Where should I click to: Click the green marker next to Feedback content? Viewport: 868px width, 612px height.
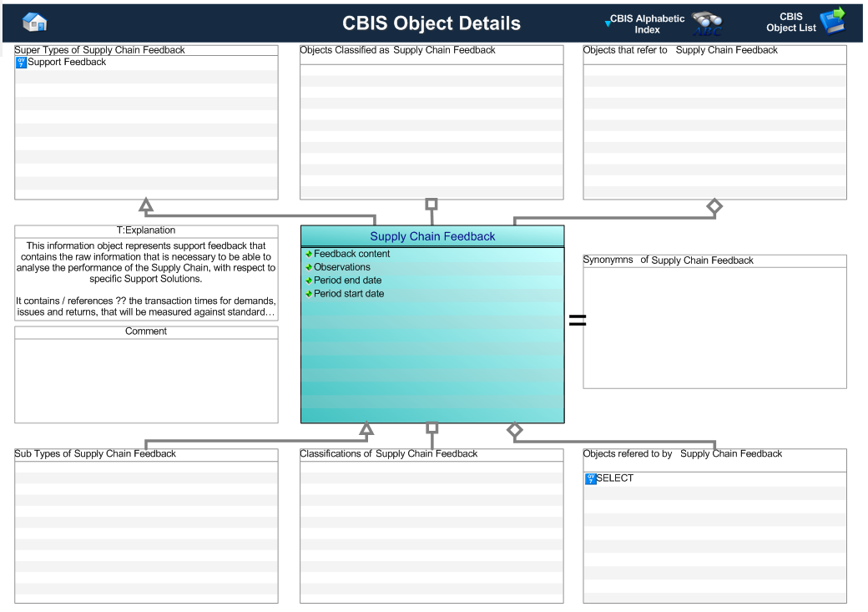tap(309, 254)
